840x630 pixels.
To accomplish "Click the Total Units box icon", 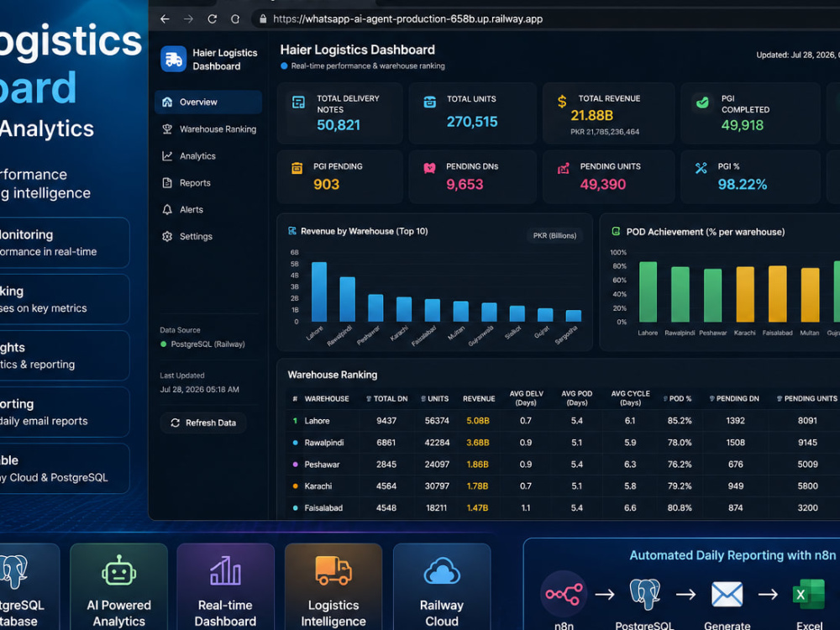I will [x=429, y=102].
